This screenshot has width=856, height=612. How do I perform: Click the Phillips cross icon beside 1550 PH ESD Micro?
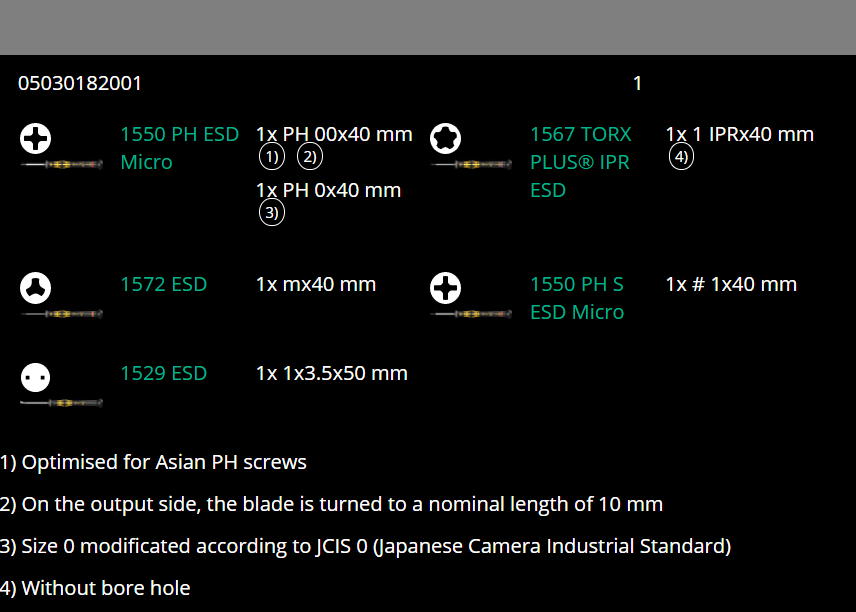36,139
